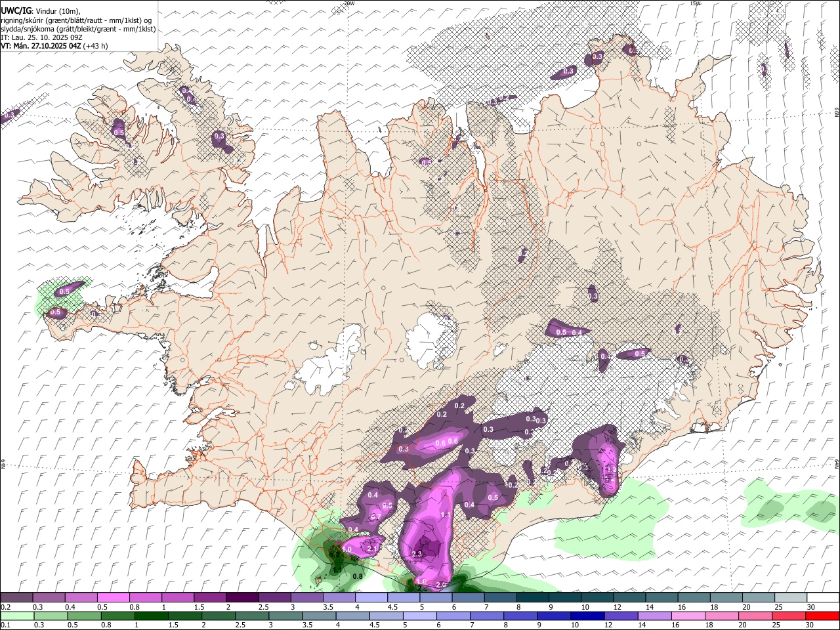Click the "2.3" snowfall value on the map

pos(417,554)
